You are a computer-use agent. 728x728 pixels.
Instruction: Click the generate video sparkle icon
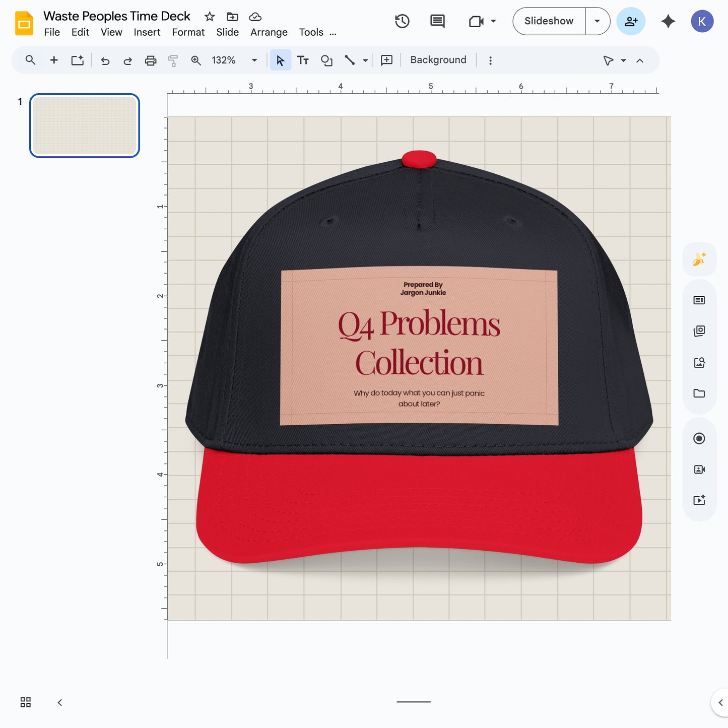699,500
